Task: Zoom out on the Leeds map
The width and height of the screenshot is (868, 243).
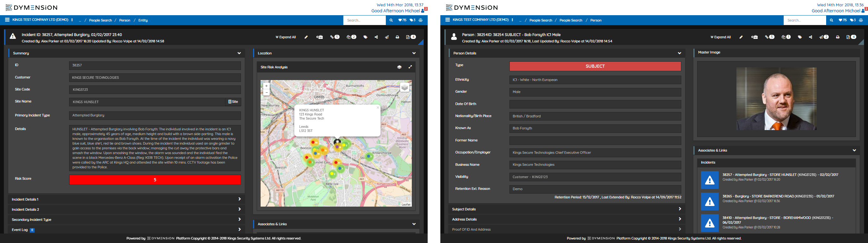Action: [x=266, y=92]
